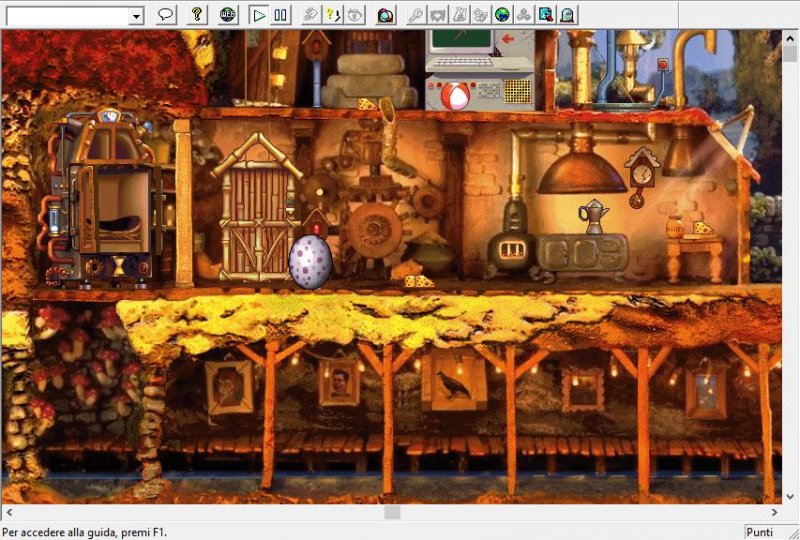Click the horizontal scrollbar thumb
Viewport: 800px width, 540px height.
(392, 512)
